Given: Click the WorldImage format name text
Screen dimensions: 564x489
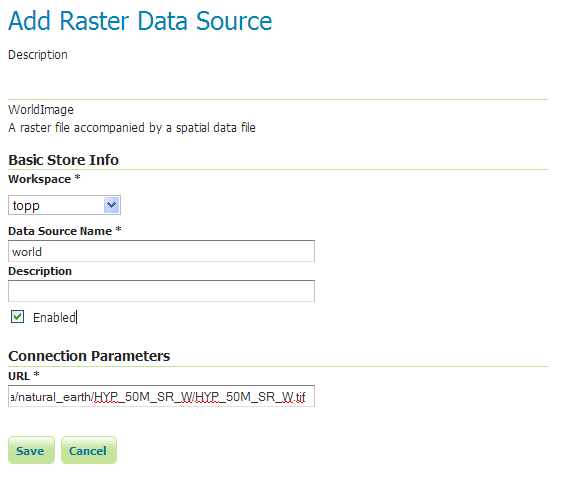Looking at the screenshot, I should (41, 109).
